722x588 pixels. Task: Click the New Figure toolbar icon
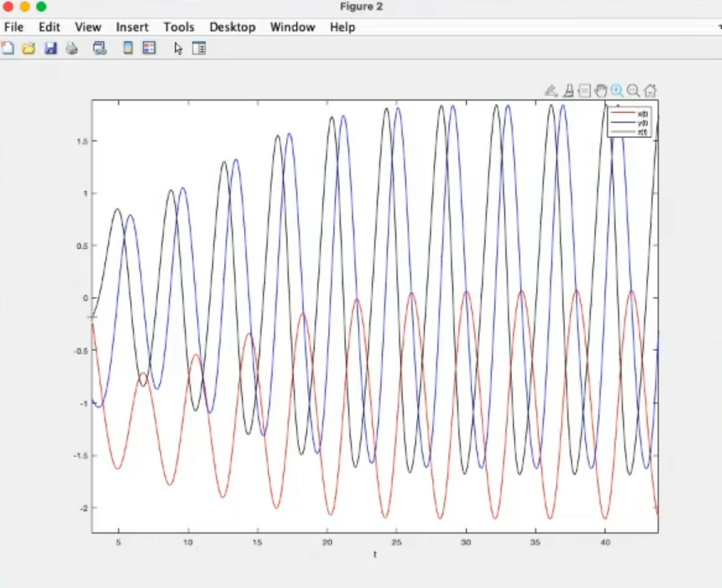tap(7, 49)
